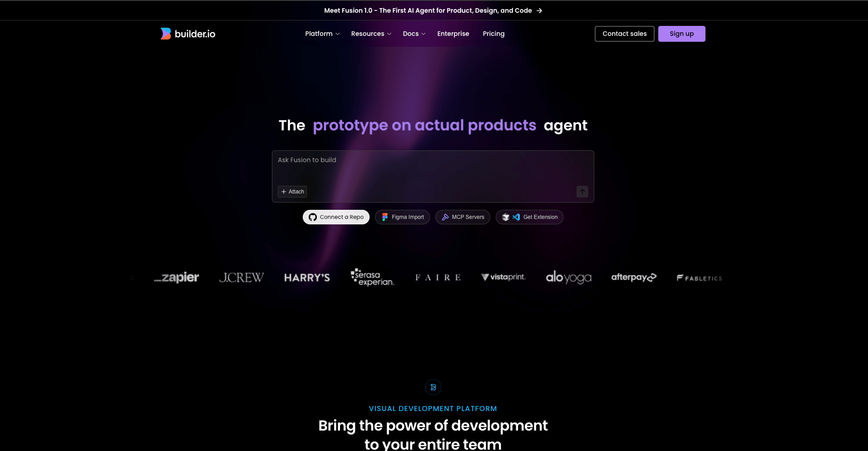Image resolution: width=868 pixels, height=451 pixels.
Task: Open the Docs navigation item
Action: coord(411,34)
